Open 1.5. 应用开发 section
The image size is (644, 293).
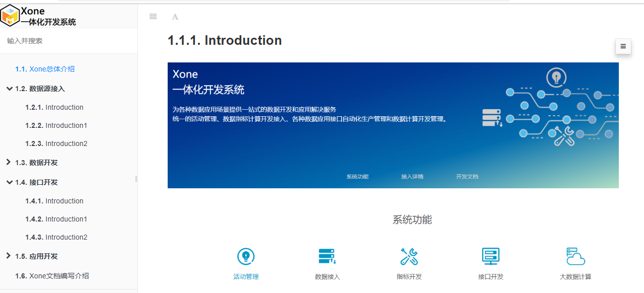tap(36, 256)
